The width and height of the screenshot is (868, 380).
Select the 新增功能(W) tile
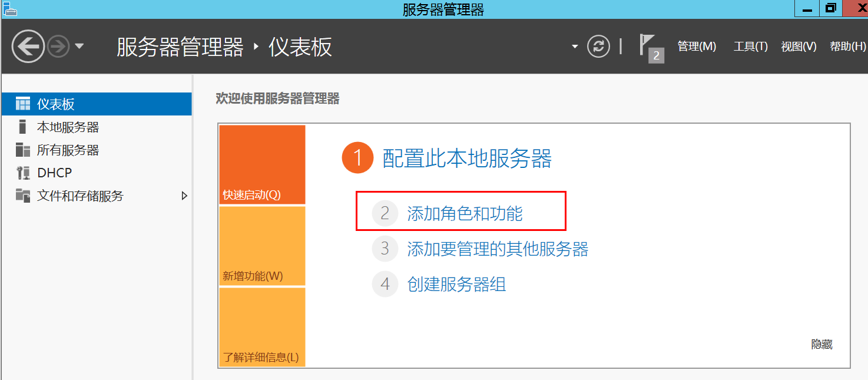pyautogui.click(x=263, y=246)
